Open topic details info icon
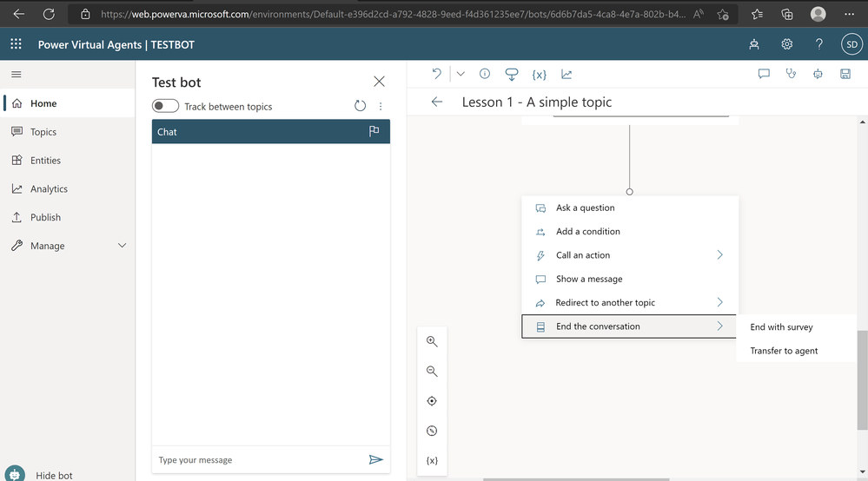 coord(485,74)
